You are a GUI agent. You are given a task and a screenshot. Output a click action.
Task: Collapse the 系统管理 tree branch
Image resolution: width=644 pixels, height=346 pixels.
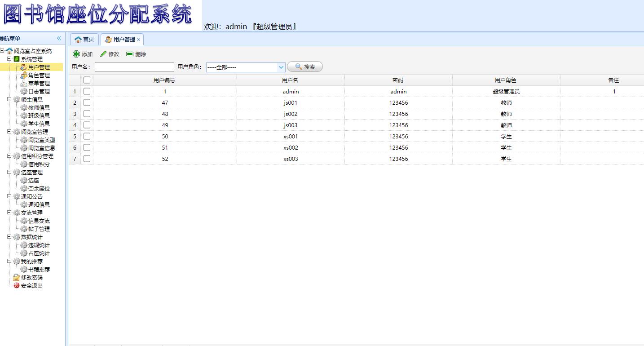coord(8,58)
